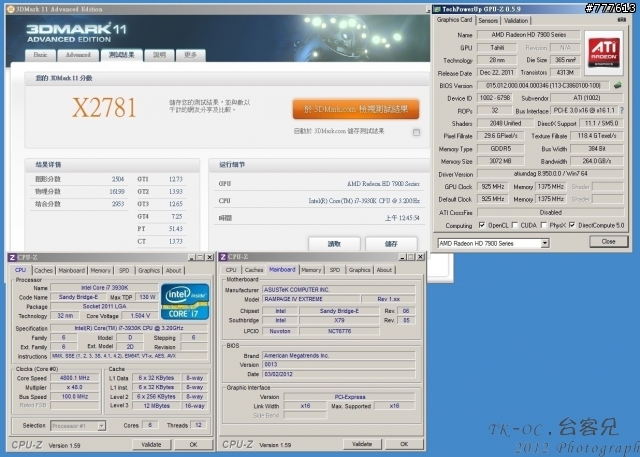640x457 pixels.
Task: Click the ATI Radeon logo in GPU-Z
Action: [604, 53]
